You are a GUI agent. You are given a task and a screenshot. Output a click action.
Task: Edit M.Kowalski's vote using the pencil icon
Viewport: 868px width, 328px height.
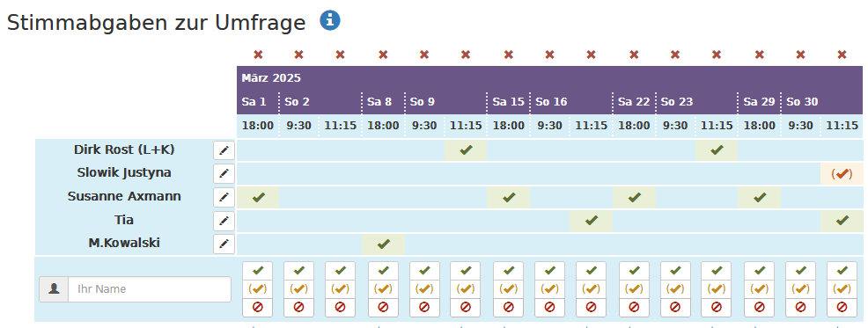[224, 244]
